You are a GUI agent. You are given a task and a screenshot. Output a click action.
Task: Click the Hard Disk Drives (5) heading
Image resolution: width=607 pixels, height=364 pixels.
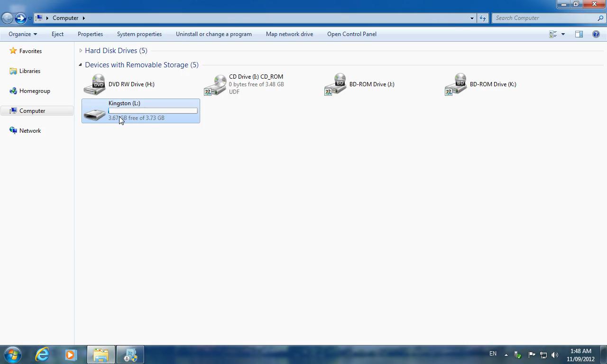116,51
